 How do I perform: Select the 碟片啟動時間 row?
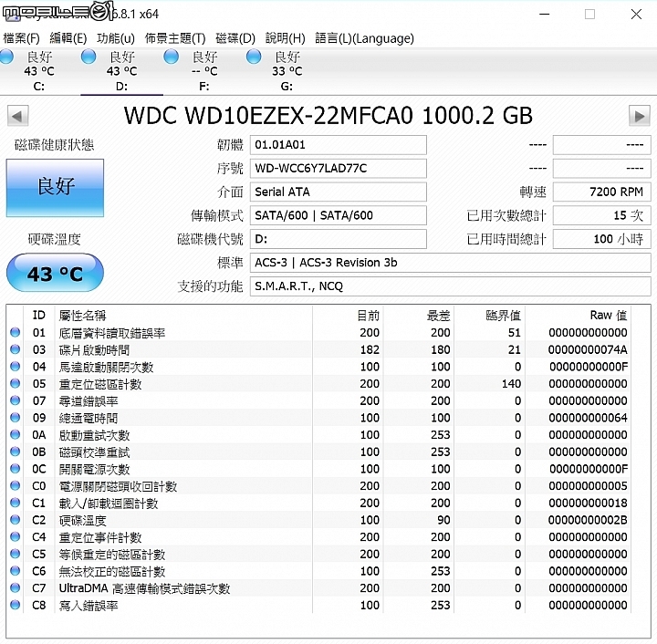pos(319,349)
